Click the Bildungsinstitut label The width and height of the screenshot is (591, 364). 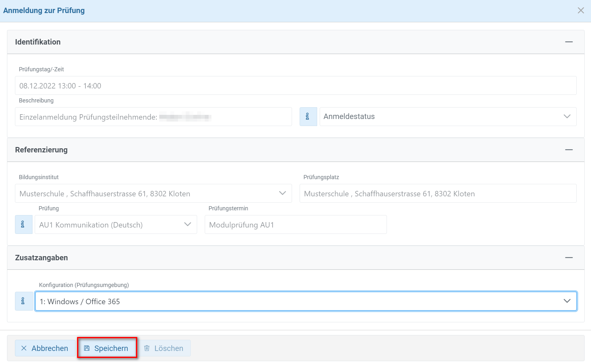point(39,177)
